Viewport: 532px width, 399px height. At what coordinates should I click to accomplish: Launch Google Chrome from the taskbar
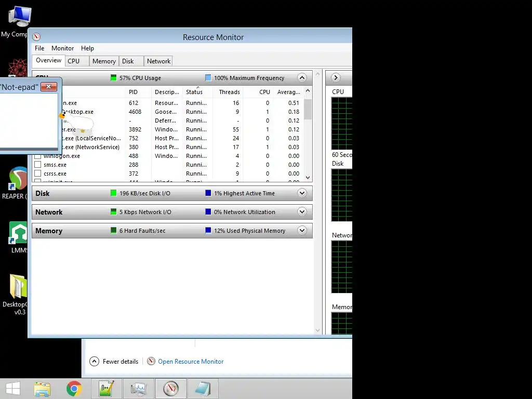(x=74, y=389)
